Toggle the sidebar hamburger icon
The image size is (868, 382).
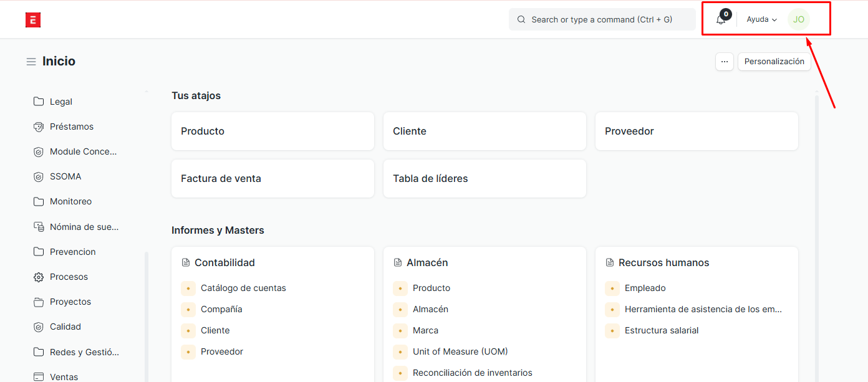pos(31,62)
